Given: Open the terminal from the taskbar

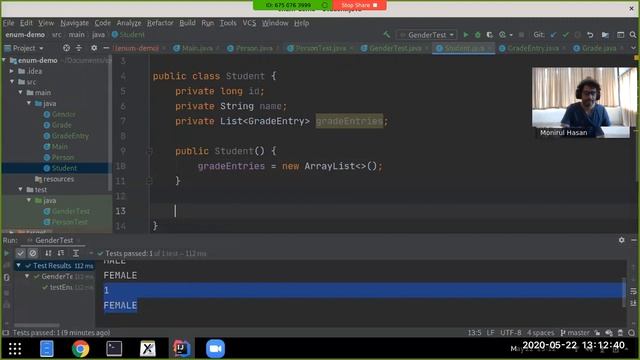Looking at the screenshot, I should coord(114,349).
